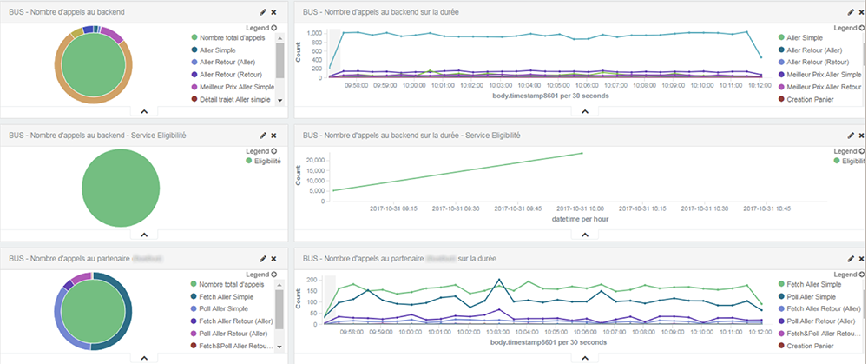Select 'Creation Panier' in backend sur la durée legend
The height and width of the screenshot is (364, 868).
[x=805, y=100]
